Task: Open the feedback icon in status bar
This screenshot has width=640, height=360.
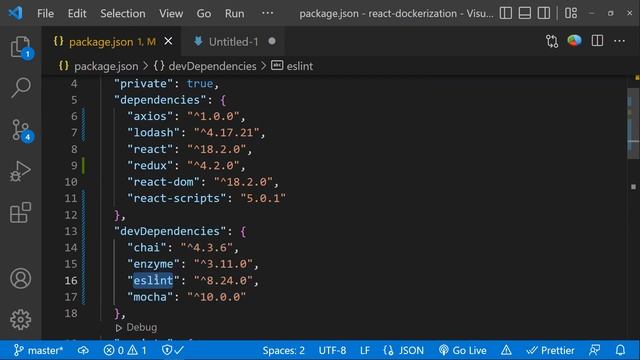Action: 595,350
